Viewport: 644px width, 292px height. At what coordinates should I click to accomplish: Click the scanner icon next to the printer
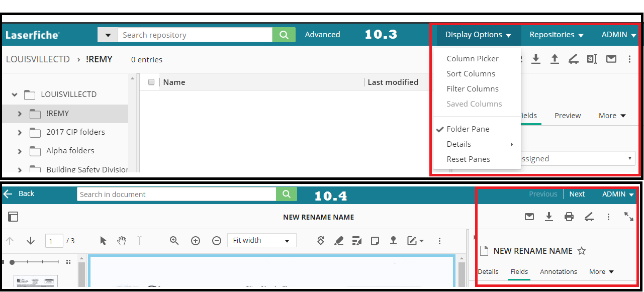[x=589, y=217]
